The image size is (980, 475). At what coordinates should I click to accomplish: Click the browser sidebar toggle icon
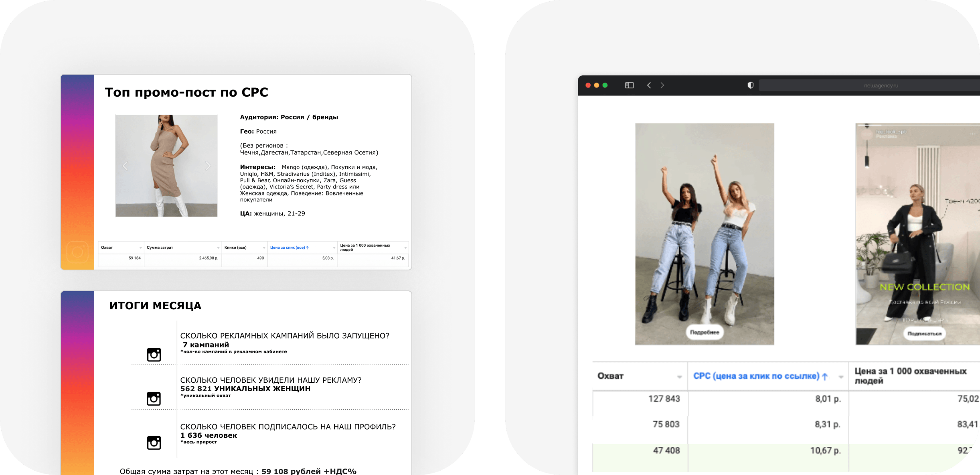point(629,85)
